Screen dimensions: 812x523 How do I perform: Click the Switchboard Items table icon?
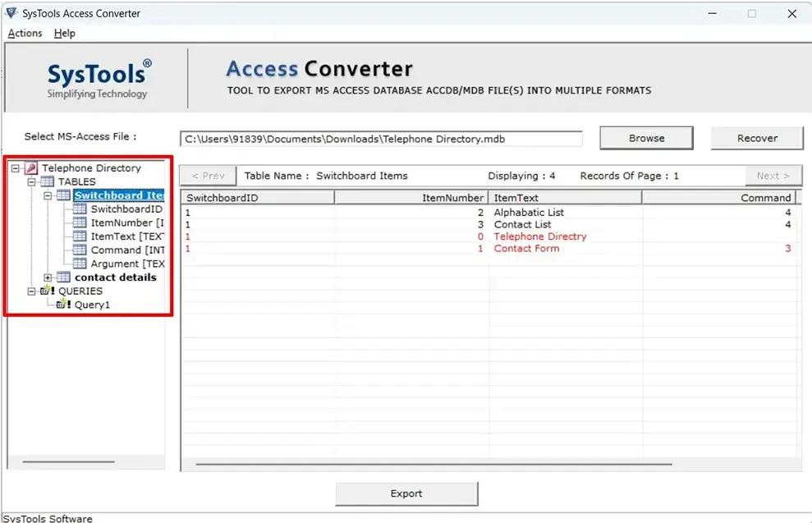[64, 195]
